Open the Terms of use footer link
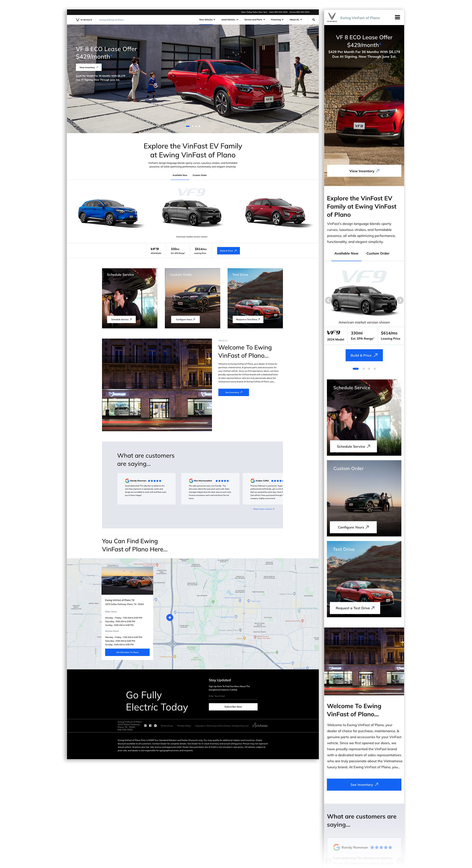The width and height of the screenshot is (472, 868). (x=167, y=726)
